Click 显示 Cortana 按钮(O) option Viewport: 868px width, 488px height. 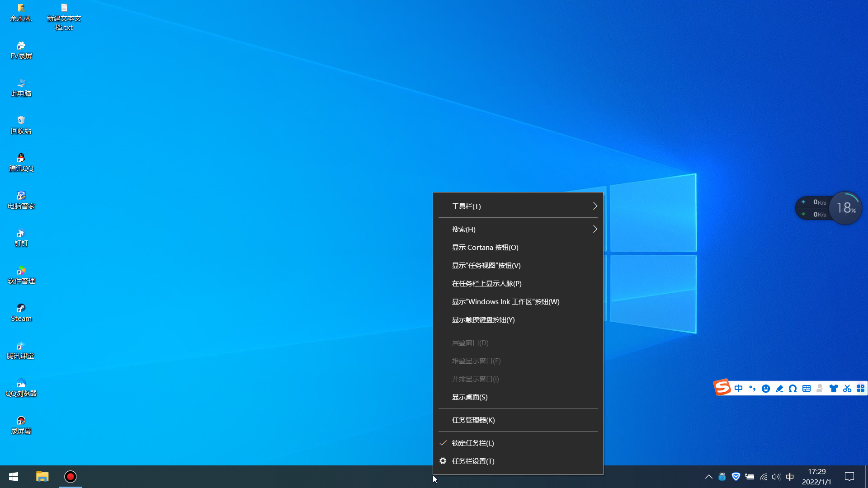pos(485,247)
